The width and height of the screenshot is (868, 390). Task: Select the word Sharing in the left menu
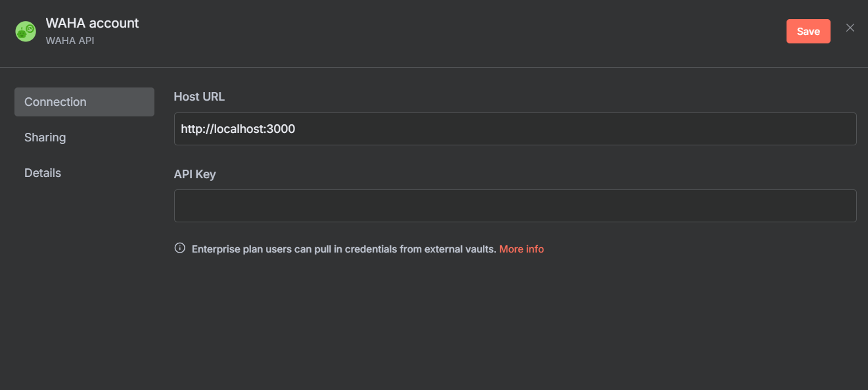(x=45, y=137)
